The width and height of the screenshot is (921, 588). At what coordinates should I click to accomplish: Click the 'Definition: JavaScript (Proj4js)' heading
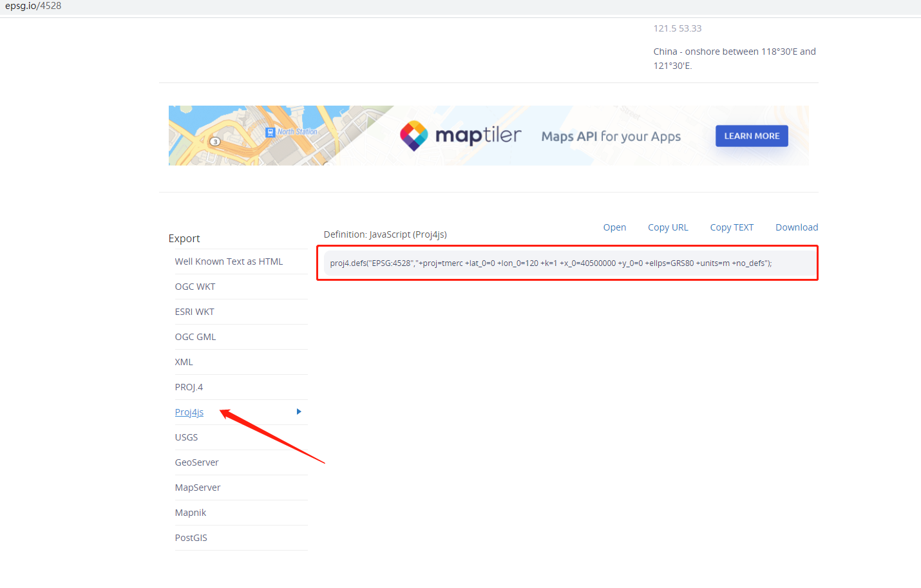click(385, 234)
